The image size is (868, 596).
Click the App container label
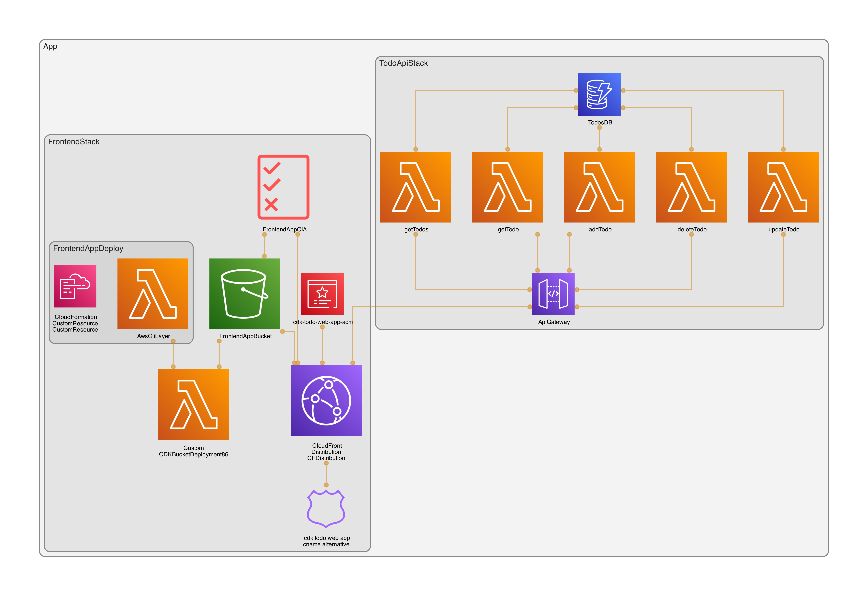(x=50, y=46)
